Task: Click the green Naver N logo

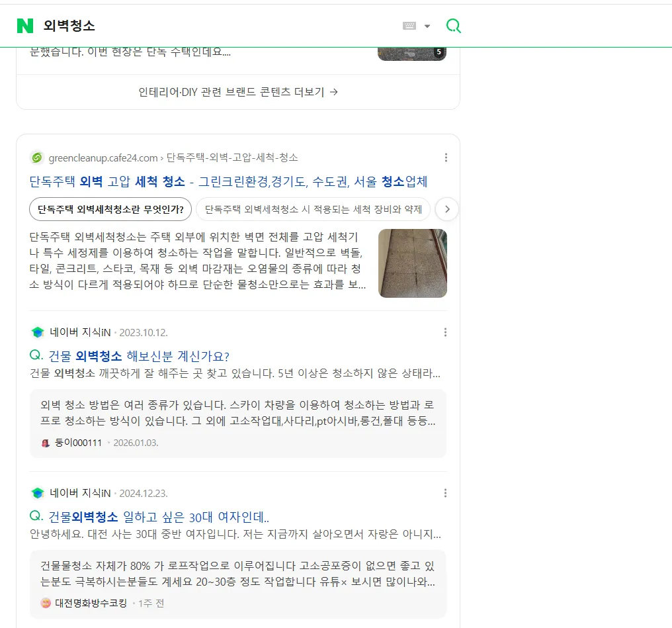Action: [25, 26]
